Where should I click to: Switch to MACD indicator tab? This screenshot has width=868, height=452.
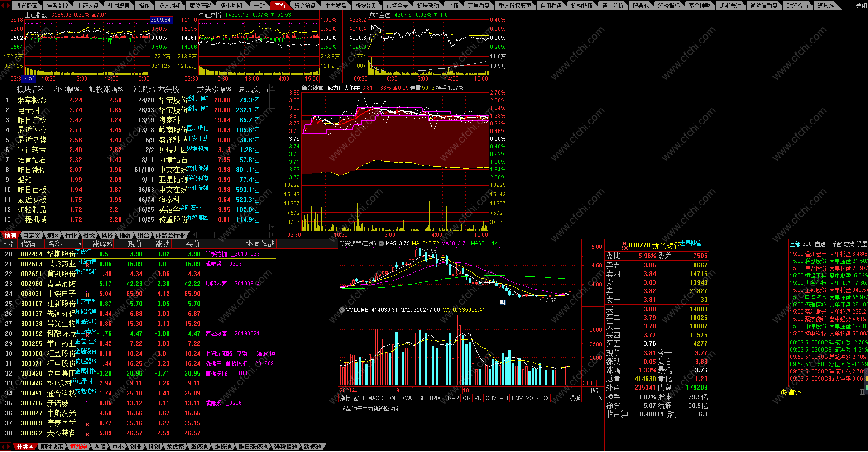[375, 398]
